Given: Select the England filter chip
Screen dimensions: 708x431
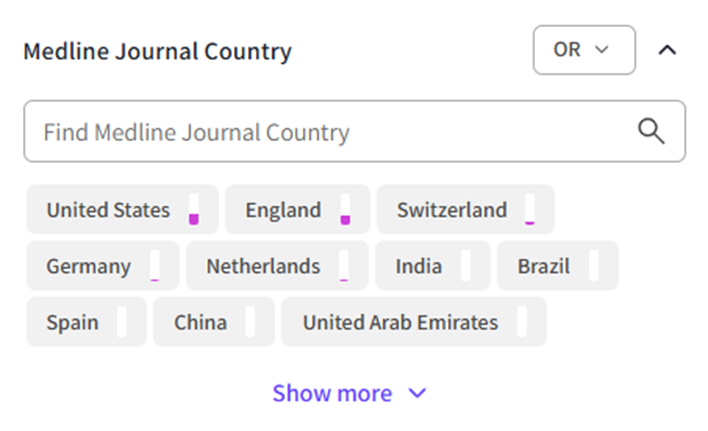Looking at the screenshot, I should 283,210.
